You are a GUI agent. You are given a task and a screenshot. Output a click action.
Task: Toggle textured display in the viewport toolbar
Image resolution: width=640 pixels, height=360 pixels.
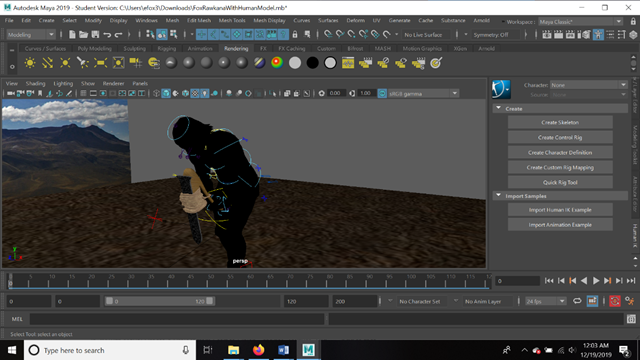[x=195, y=93]
